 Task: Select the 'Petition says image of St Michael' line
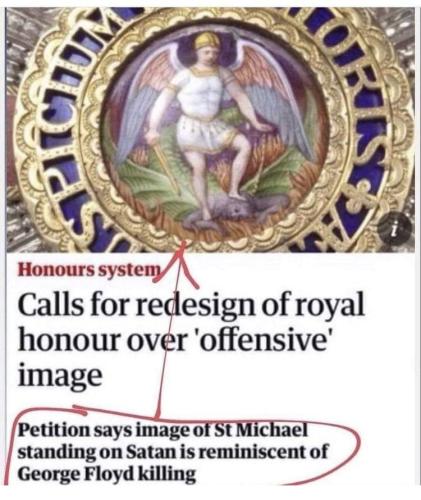(x=162, y=430)
